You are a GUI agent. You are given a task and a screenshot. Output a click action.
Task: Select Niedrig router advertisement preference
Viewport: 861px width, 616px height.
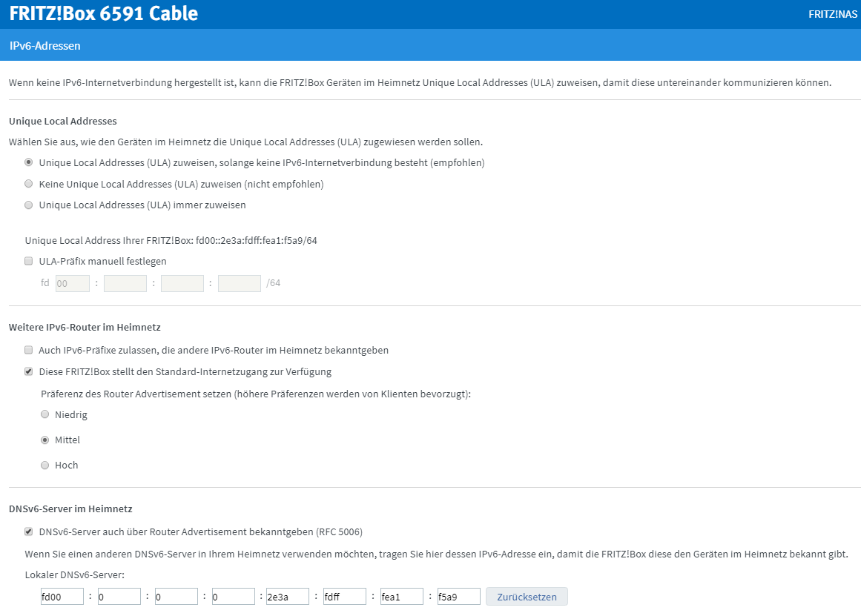point(45,414)
